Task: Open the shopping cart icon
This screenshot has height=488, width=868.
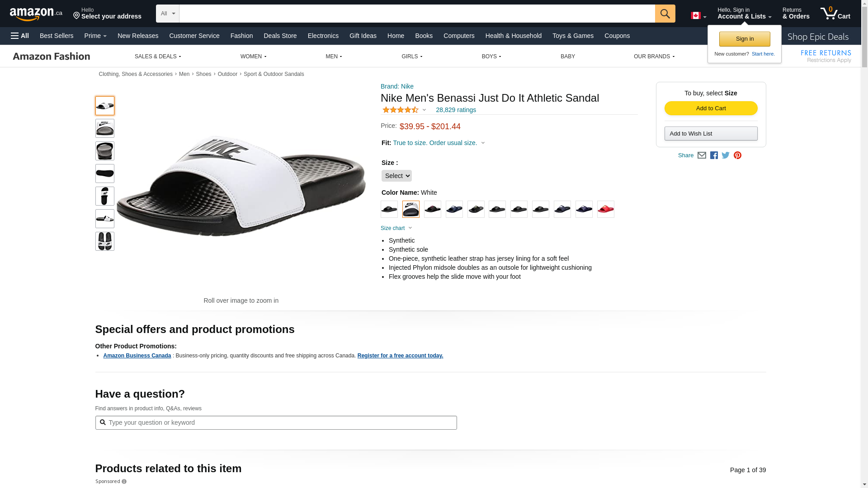Action: pyautogui.click(x=835, y=14)
